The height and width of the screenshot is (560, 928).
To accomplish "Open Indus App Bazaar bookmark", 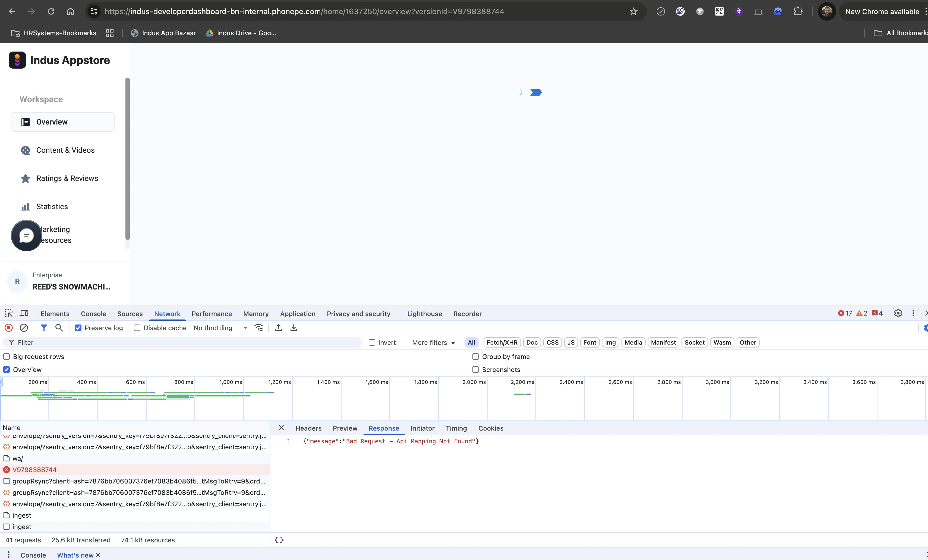I will 163,33.
